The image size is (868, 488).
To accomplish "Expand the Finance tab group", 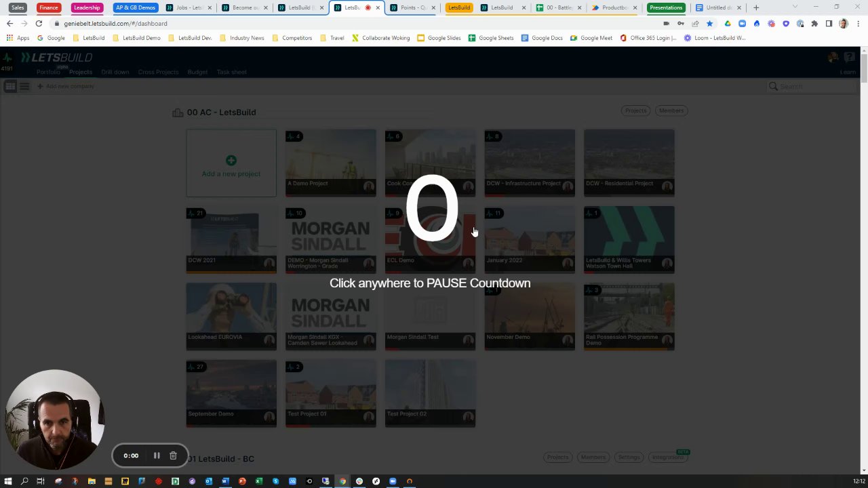I will (48, 7).
